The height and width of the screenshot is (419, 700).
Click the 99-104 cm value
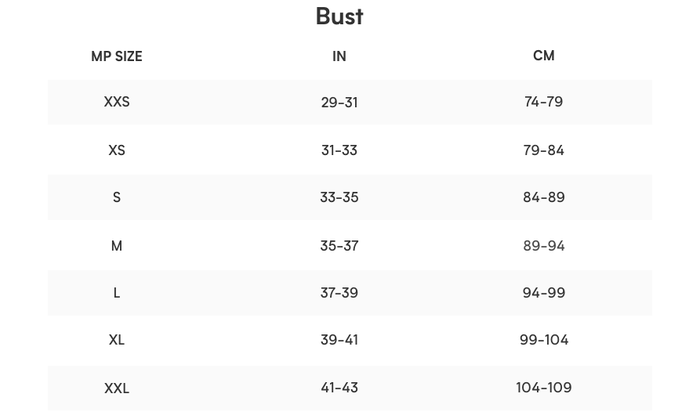pos(543,340)
